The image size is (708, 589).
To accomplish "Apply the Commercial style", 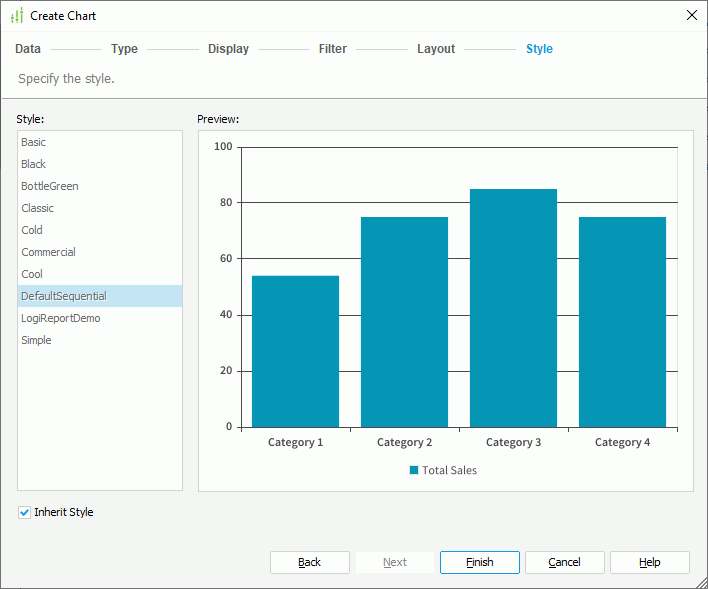I will click(x=48, y=252).
